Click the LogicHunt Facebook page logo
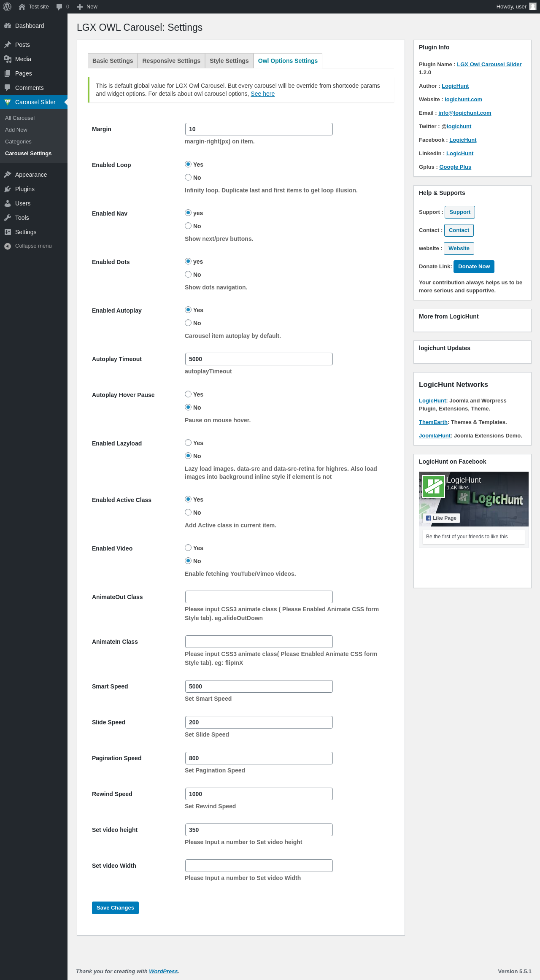Image resolution: width=540 pixels, height=980 pixels. pyautogui.click(x=434, y=486)
